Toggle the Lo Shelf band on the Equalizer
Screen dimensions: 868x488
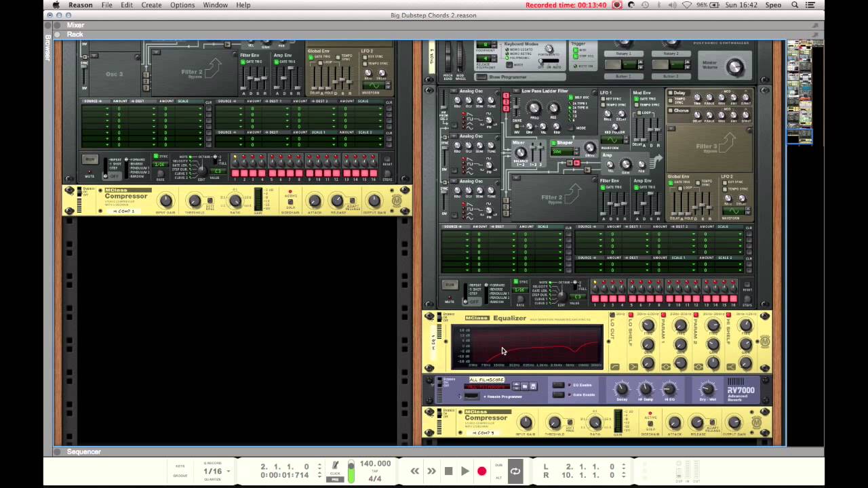[630, 315]
